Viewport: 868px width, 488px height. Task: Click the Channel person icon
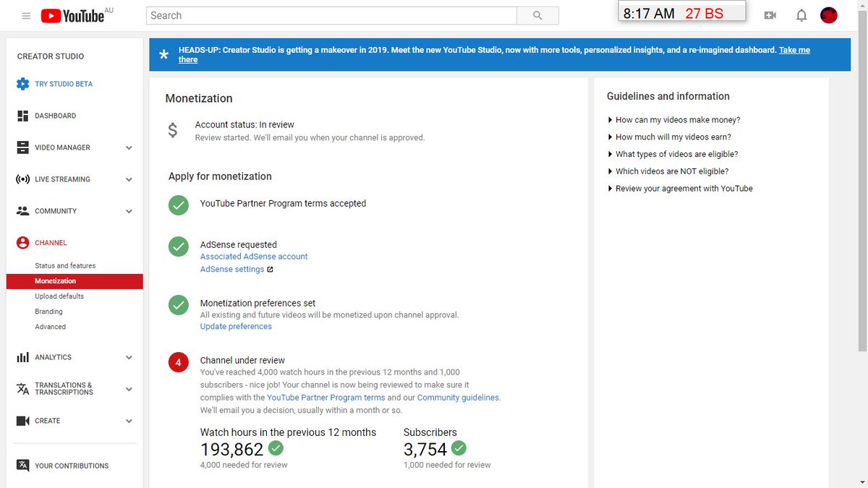22,243
